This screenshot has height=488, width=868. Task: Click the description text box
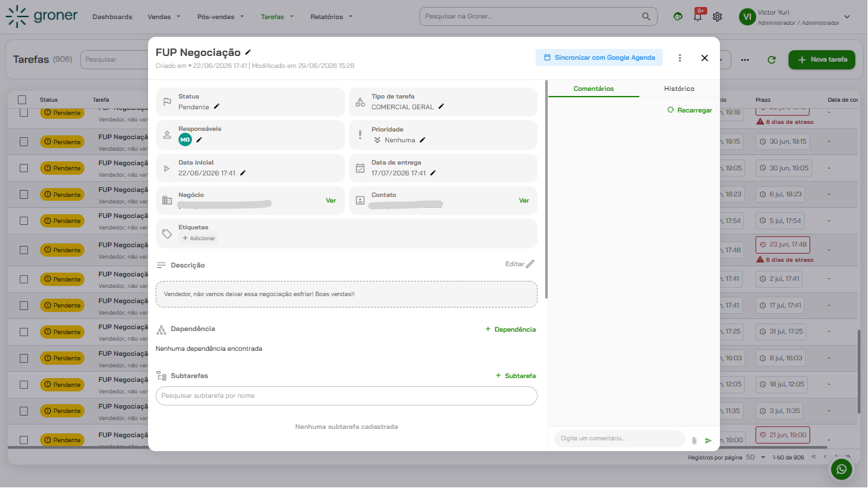346,294
